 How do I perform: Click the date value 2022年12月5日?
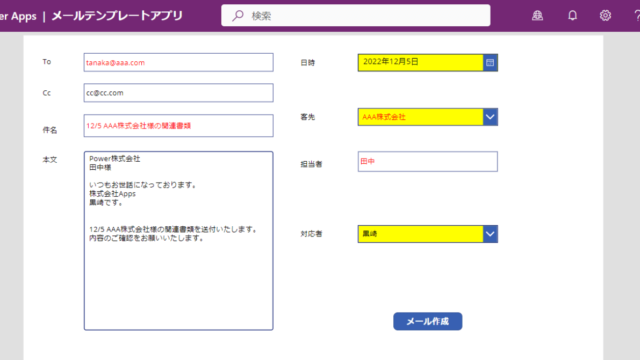click(391, 62)
